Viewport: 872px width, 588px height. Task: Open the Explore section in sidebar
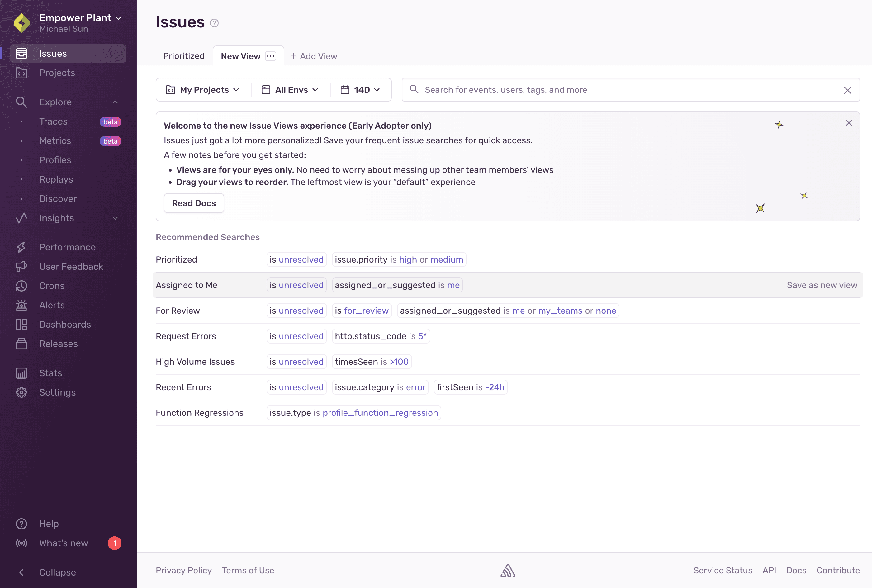tap(55, 102)
